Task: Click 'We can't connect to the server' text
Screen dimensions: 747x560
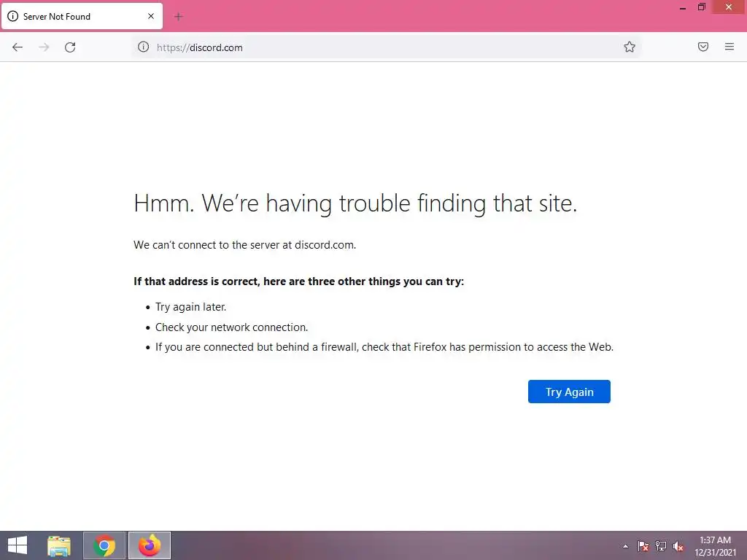Action: click(x=245, y=245)
